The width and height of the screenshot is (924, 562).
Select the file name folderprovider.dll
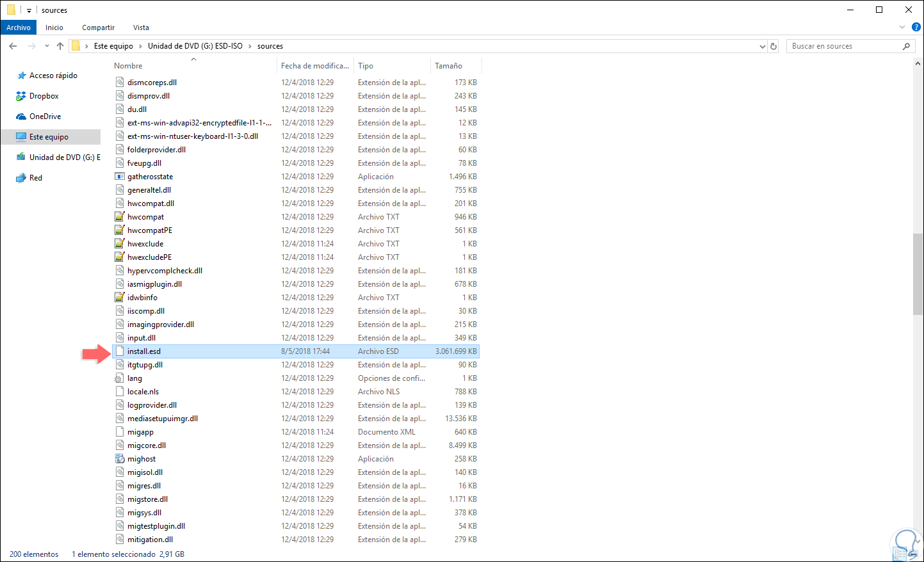pyautogui.click(x=156, y=150)
